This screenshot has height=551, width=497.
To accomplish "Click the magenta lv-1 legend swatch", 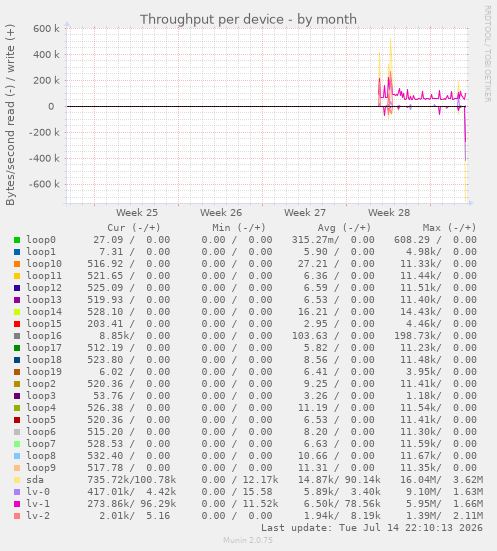I will coord(17,504).
